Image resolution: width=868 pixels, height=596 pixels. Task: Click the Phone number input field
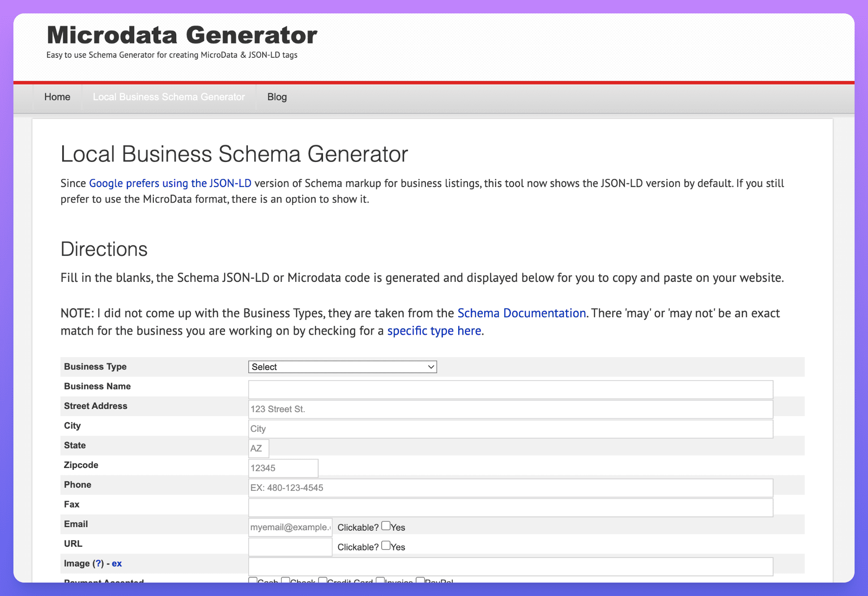(510, 488)
